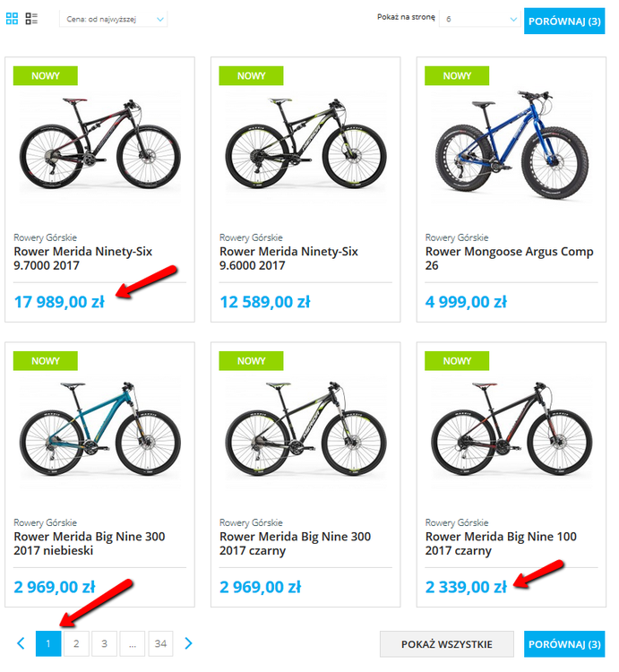The height and width of the screenshot is (672, 619).
Task: Jump to last page 34
Action: point(160,643)
